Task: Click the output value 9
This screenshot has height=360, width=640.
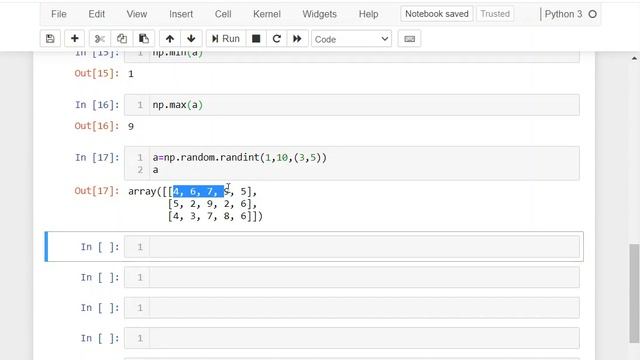Action: click(x=131, y=126)
